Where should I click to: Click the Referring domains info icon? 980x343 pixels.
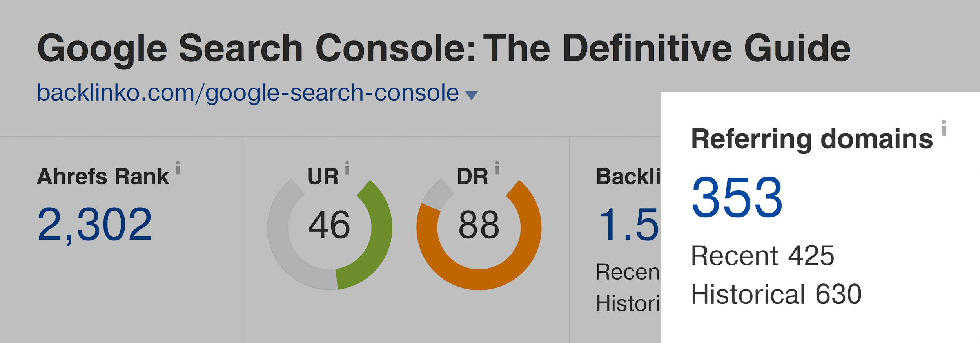pos(944,128)
